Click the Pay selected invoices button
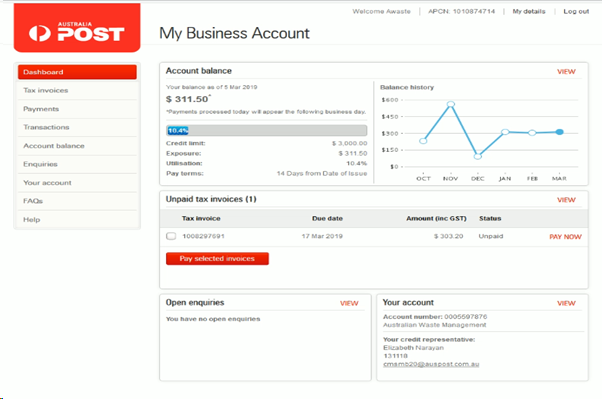This screenshot has width=602, height=399. click(217, 258)
